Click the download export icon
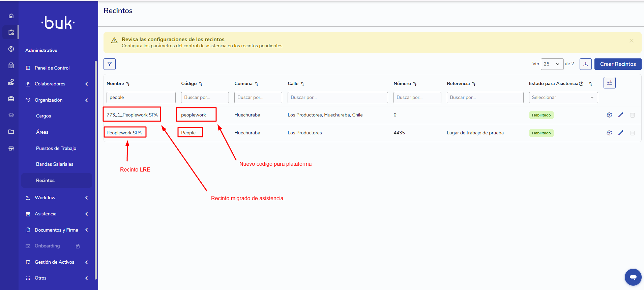 pyautogui.click(x=586, y=64)
